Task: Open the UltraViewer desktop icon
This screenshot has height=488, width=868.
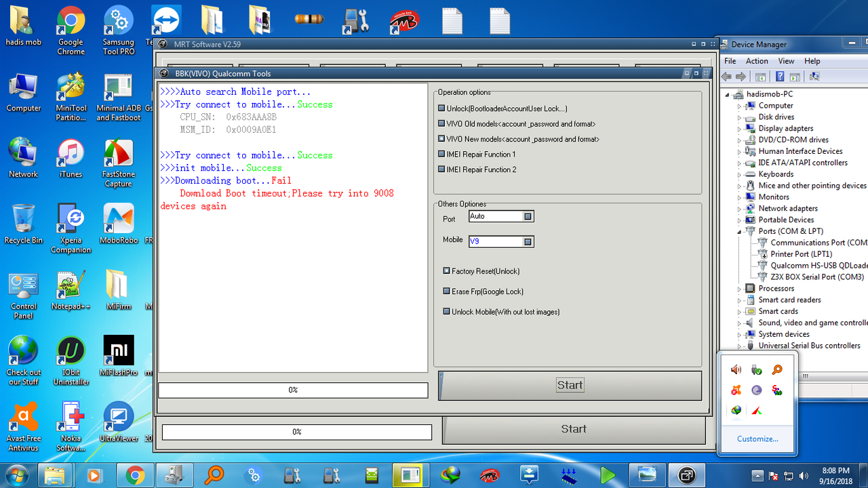Action: pos(118,422)
